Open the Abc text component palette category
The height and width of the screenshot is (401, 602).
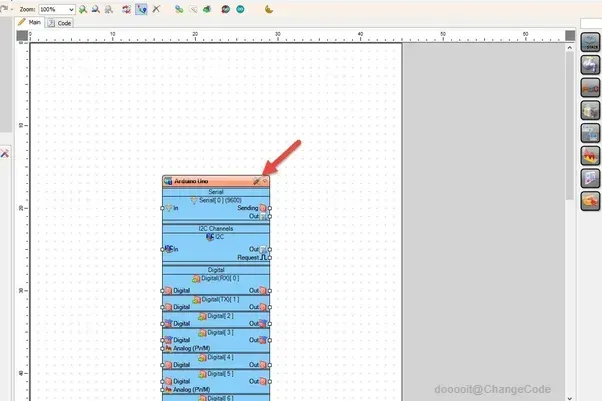(590, 88)
